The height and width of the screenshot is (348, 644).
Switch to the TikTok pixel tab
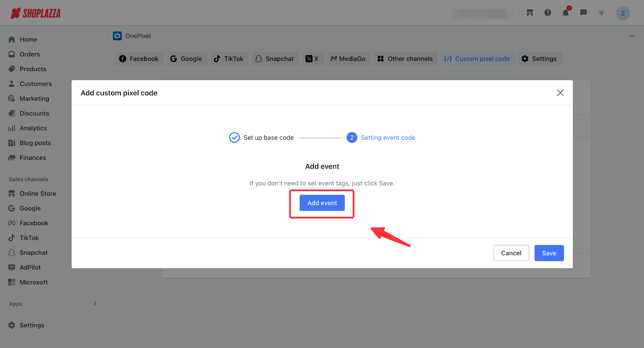pos(229,59)
